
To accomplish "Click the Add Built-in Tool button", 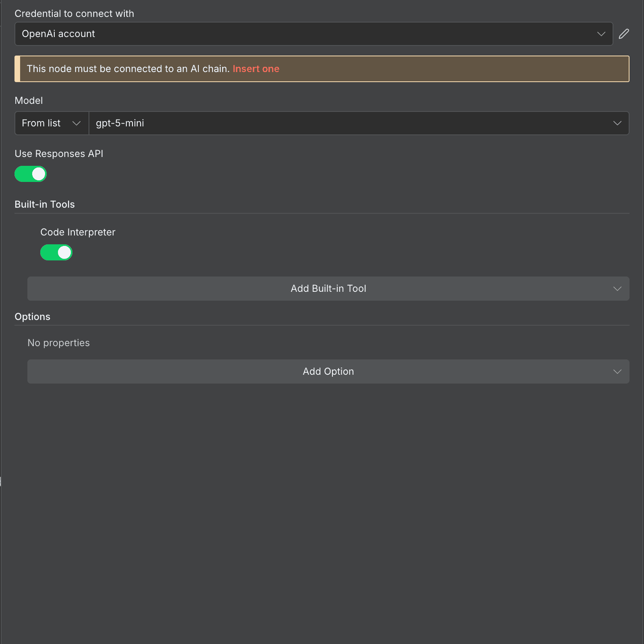I will pyautogui.click(x=328, y=289).
